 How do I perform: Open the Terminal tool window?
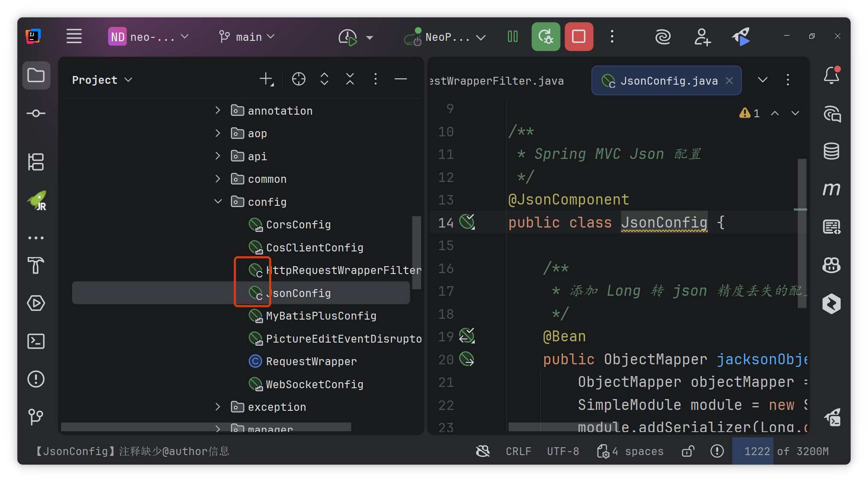pos(36,341)
